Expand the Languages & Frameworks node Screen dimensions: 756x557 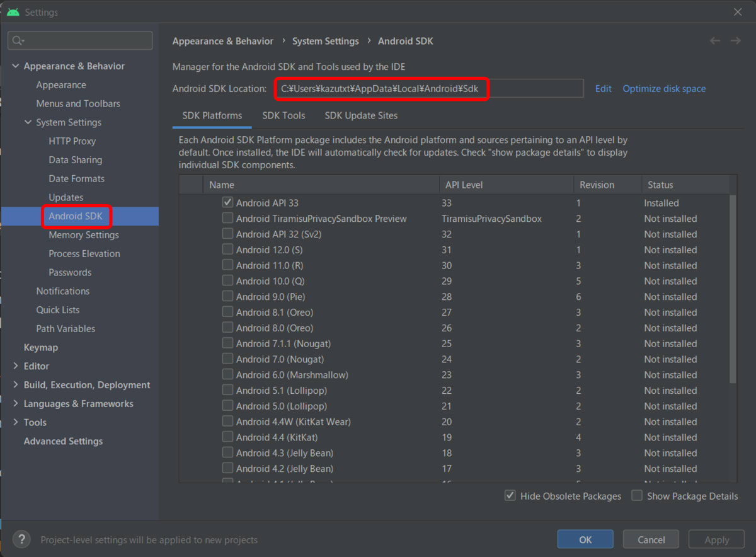tap(16, 404)
